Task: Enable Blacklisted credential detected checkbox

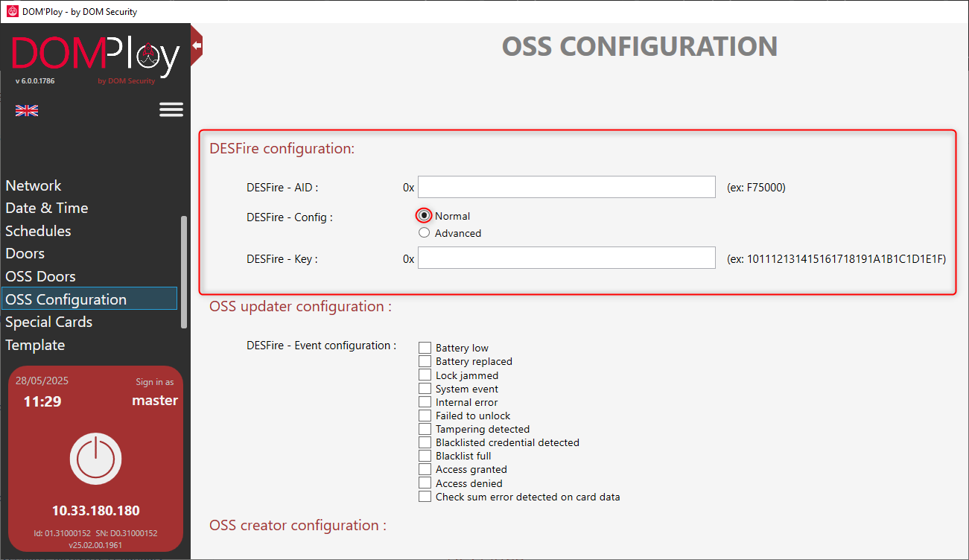Action: tap(425, 442)
